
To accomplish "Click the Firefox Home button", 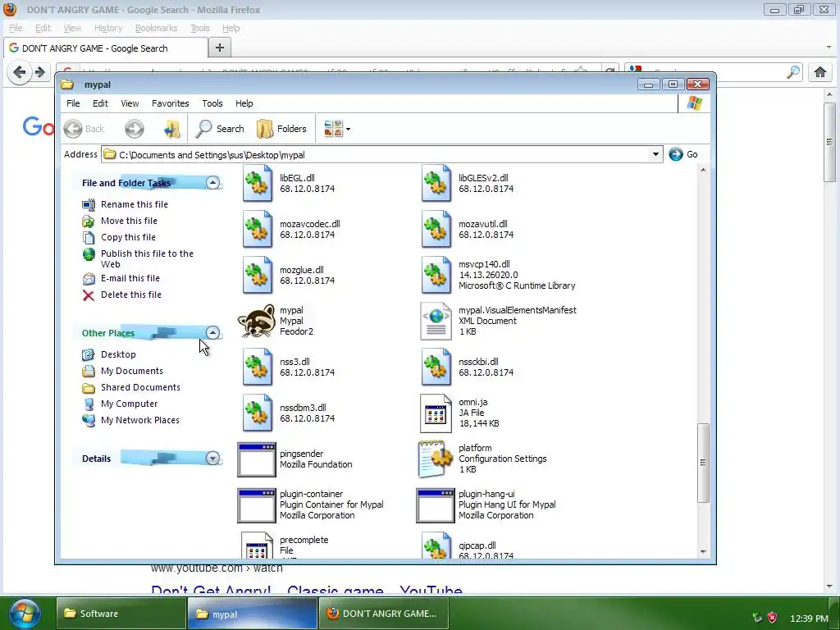I will [820, 72].
